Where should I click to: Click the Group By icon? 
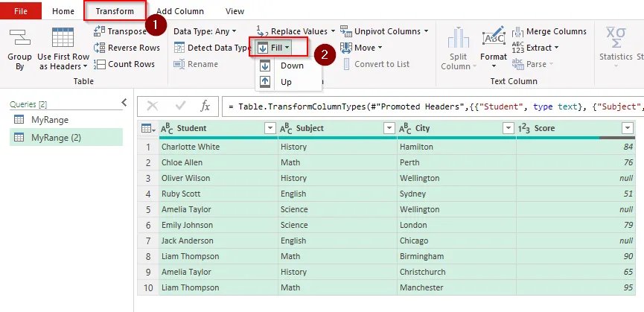19,37
